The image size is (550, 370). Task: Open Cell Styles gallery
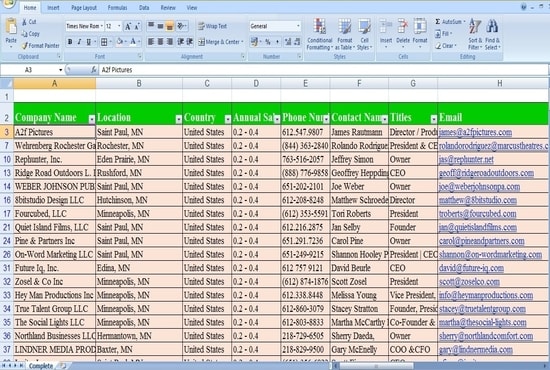[x=364, y=34]
